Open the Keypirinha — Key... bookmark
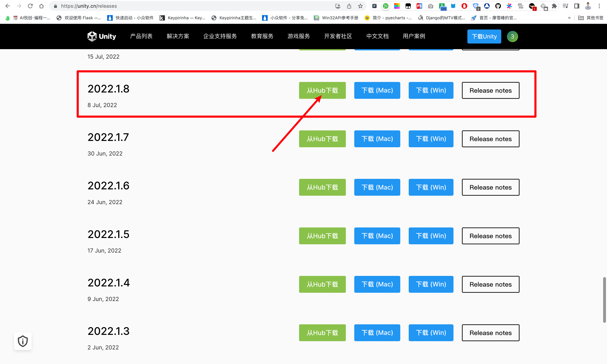Viewport: 607px width, 364px height. point(182,18)
